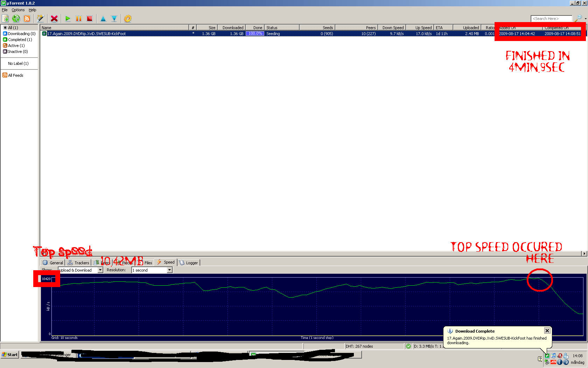The image size is (588, 368).
Task: Sort by the Down Speed column header
Action: pyautogui.click(x=392, y=28)
